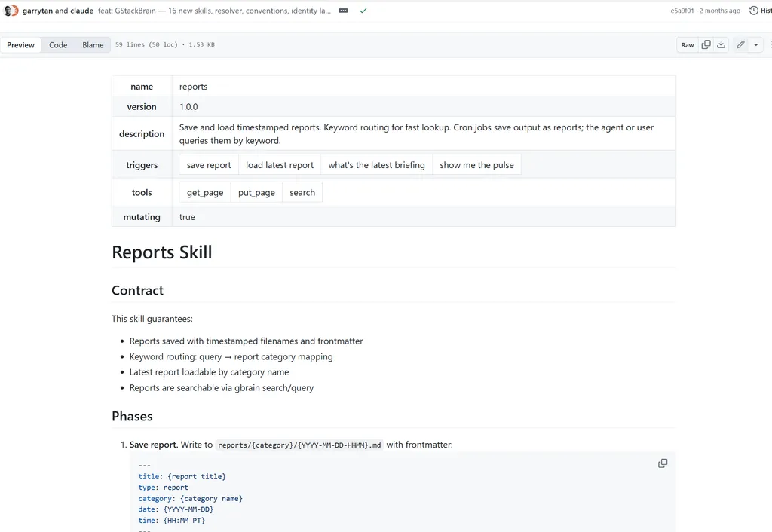
Task: Expand commit message ellipsis button
Action: [343, 11]
